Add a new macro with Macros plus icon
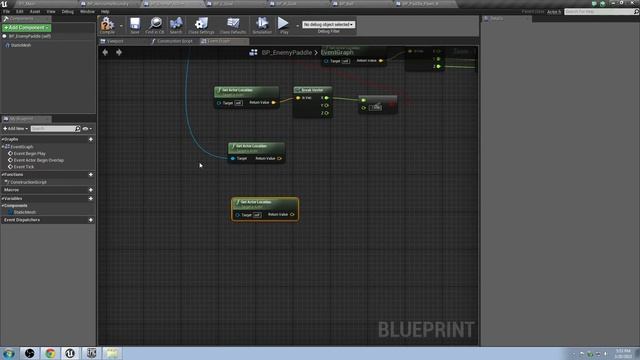This screenshot has width=640, height=360. 91,190
